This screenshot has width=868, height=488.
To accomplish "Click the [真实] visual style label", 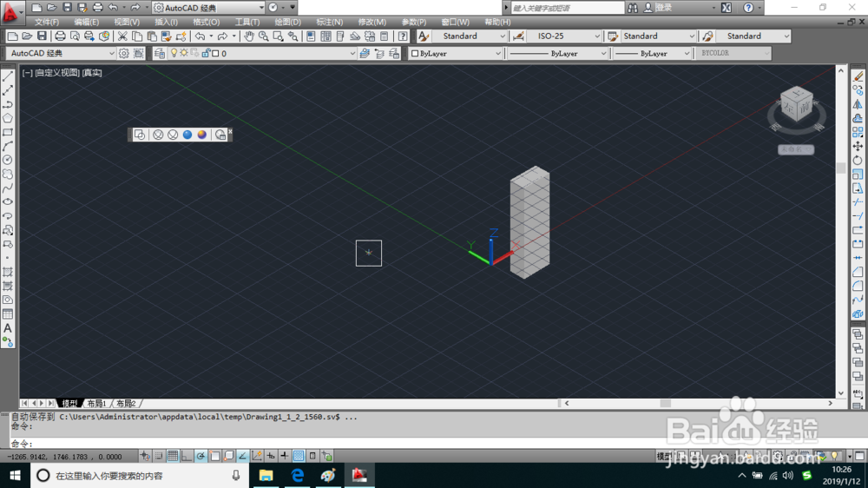I will pyautogui.click(x=92, y=73).
